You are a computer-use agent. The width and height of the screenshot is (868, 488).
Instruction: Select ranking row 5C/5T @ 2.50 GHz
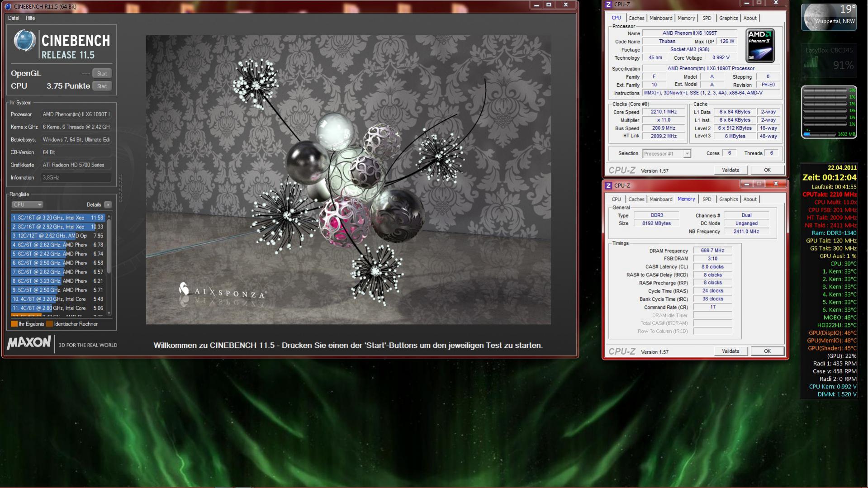pyautogui.click(x=58, y=290)
